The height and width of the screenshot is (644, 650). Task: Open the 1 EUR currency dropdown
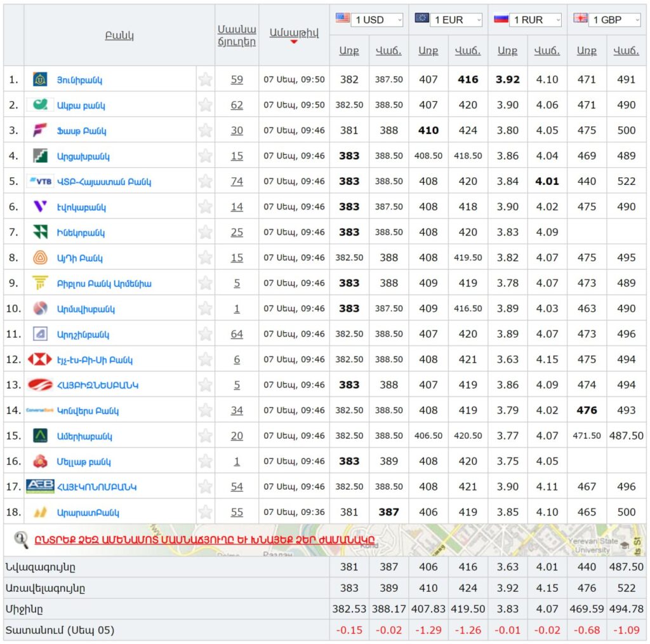click(456, 20)
